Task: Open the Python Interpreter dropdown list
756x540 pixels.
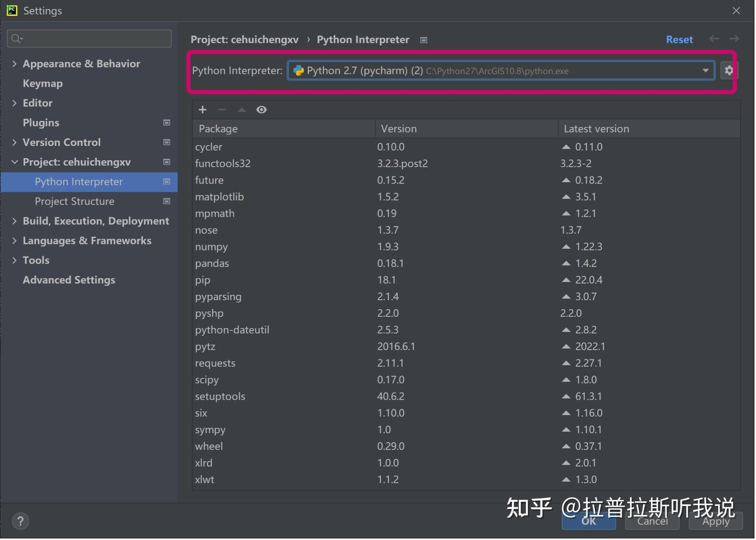Action: pyautogui.click(x=706, y=70)
